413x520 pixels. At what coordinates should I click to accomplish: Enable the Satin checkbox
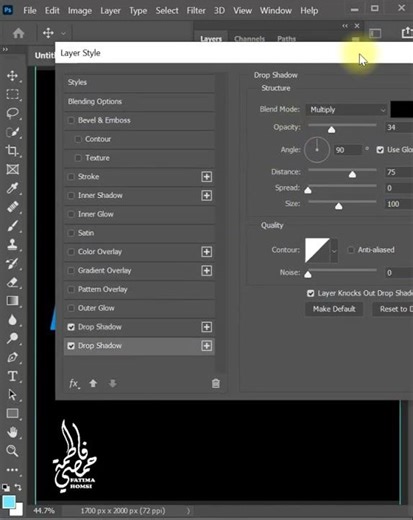(x=71, y=233)
